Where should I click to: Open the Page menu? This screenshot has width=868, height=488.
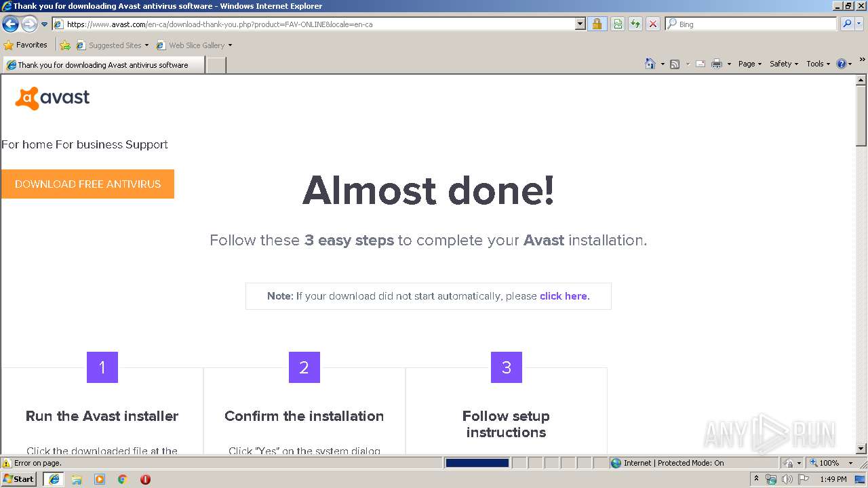pos(749,64)
